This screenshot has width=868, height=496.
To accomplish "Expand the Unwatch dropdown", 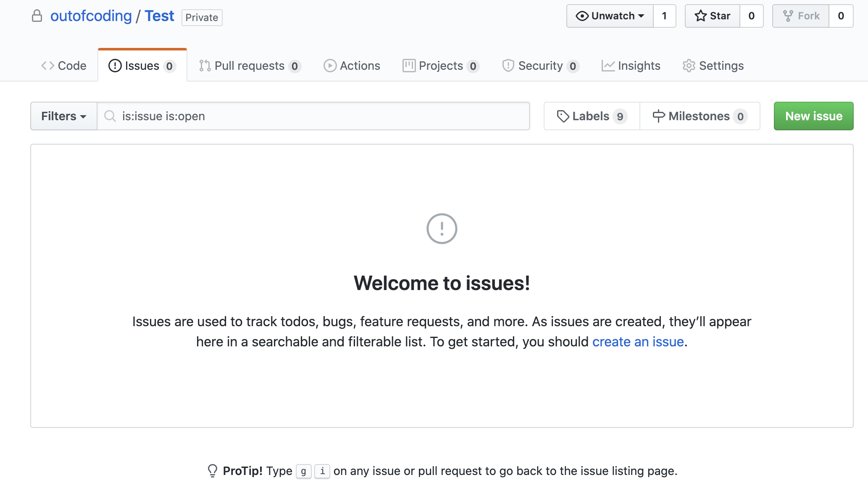I will [610, 16].
